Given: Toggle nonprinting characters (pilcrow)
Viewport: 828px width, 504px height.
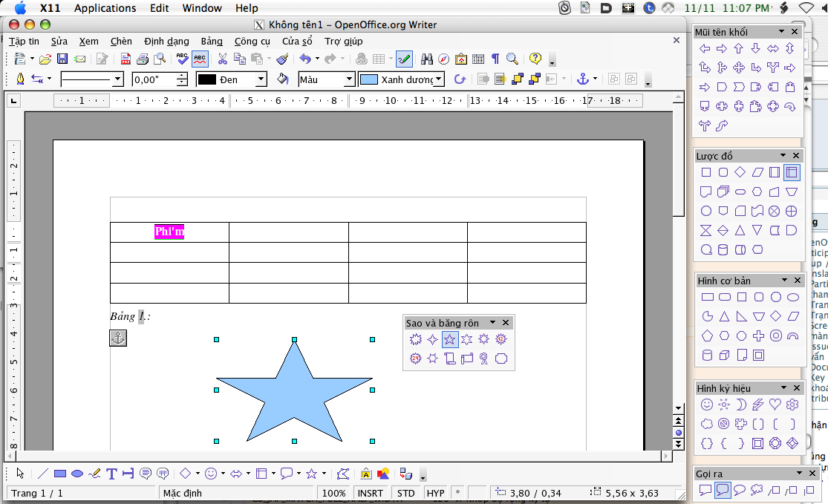Looking at the screenshot, I should [495, 59].
